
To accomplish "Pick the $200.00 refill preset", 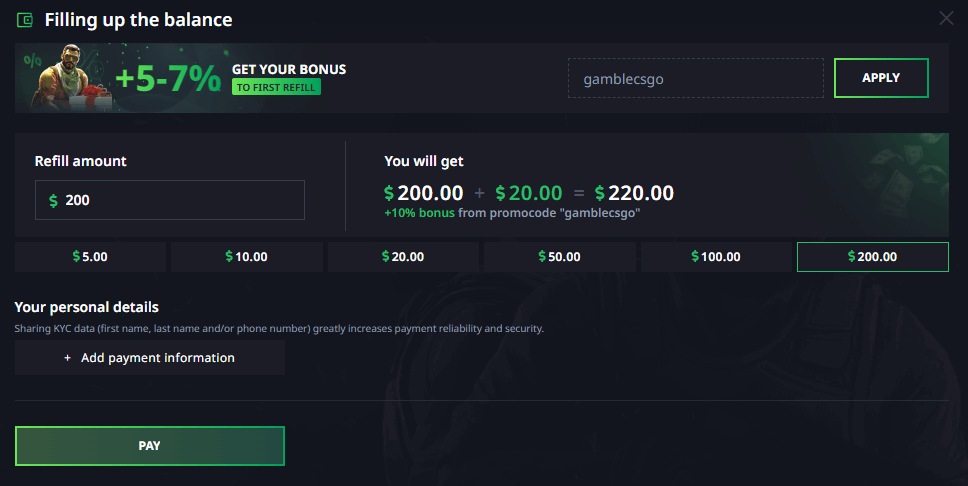I will pyautogui.click(x=872, y=257).
